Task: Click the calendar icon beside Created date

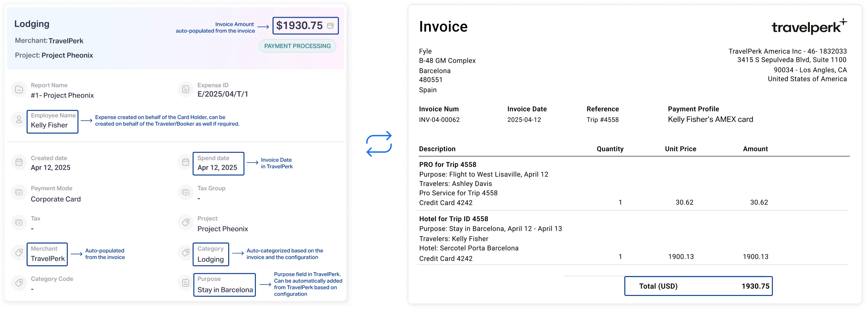Action: 19,162
